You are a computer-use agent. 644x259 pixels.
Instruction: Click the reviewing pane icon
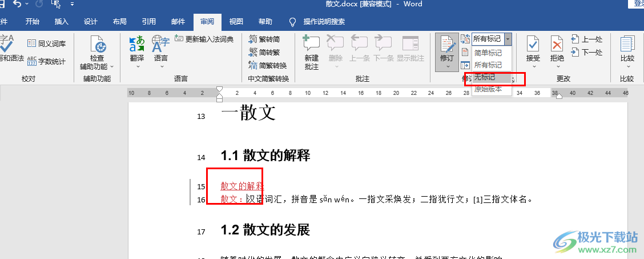tap(465, 65)
